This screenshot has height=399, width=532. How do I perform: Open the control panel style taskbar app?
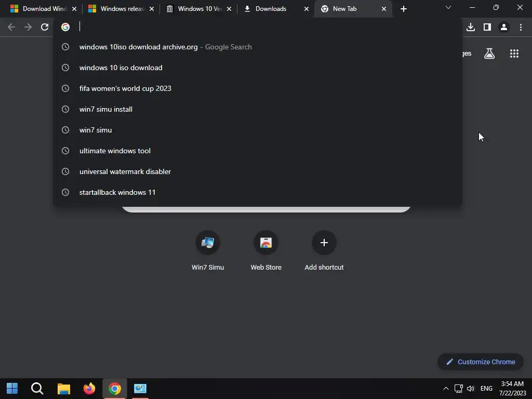coord(140,389)
